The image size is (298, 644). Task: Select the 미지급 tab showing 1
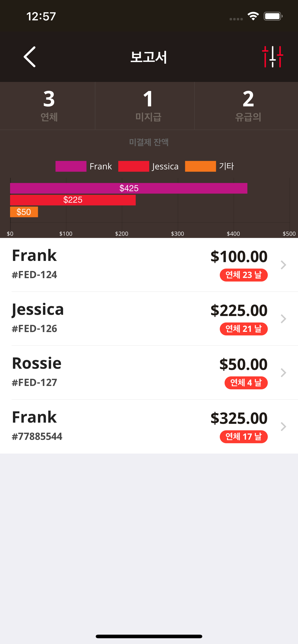click(145, 106)
